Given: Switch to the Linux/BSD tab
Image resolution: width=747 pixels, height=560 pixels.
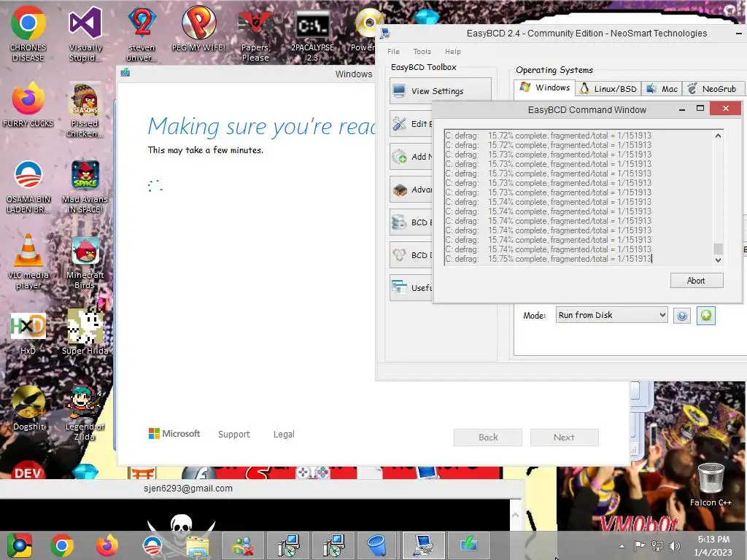Looking at the screenshot, I should coord(608,89).
